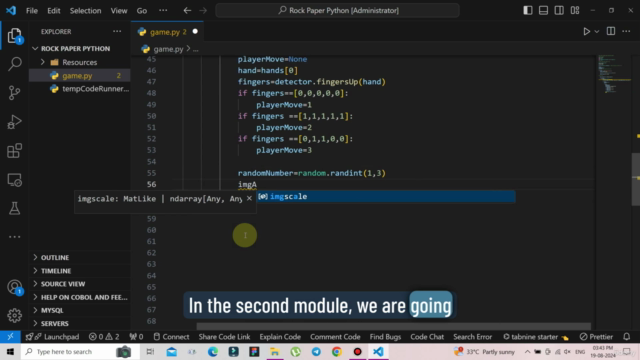Open remote window indicator in status bar
Screen dimensions: 640x360
point(10,337)
